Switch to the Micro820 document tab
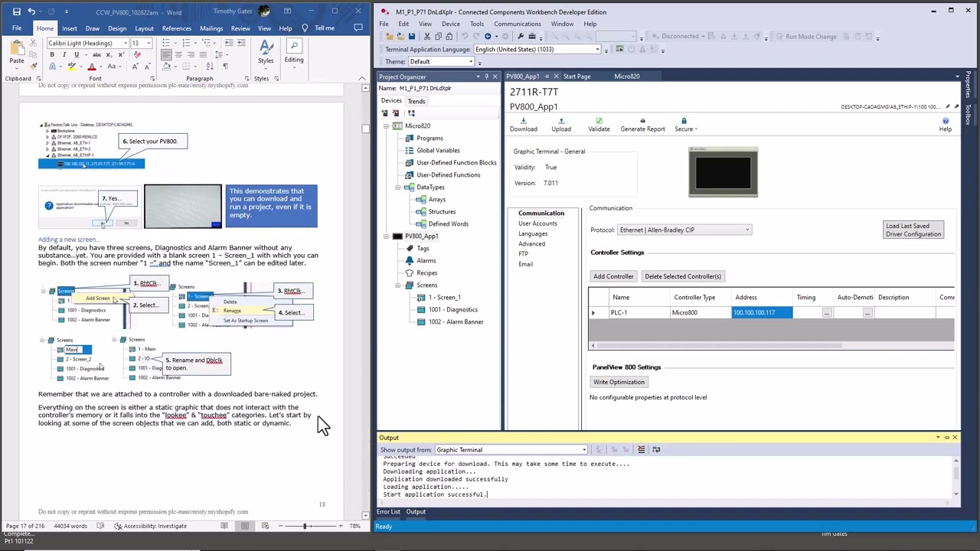The width and height of the screenshot is (980, 551). tap(626, 77)
